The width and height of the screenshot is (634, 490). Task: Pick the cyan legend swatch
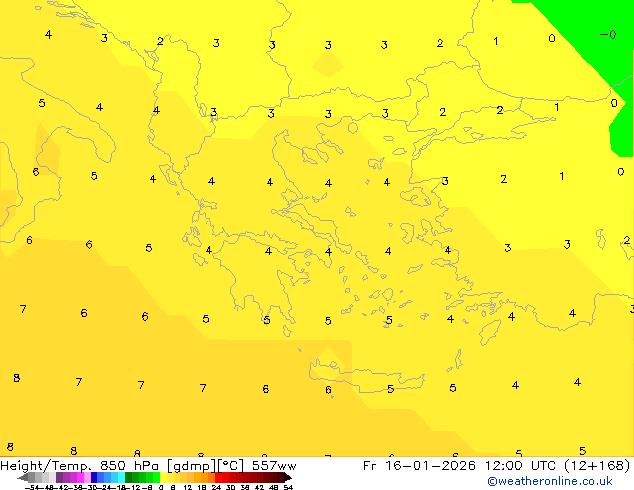121,477
